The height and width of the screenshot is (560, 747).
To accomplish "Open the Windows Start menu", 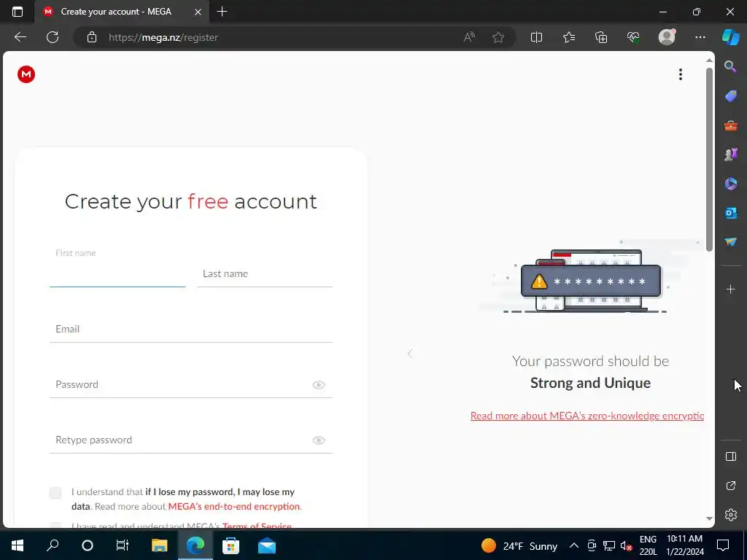I will coord(18,545).
